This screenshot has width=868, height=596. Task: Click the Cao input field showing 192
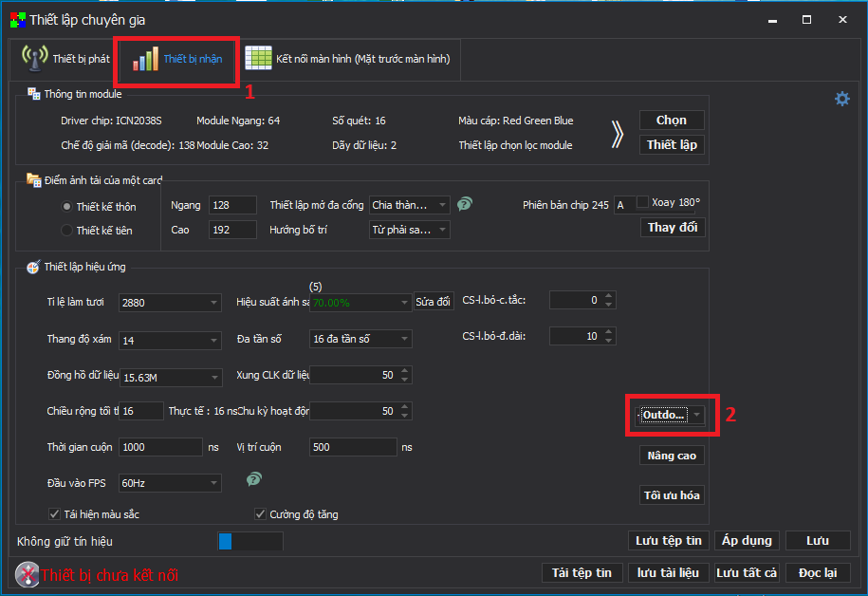click(232, 230)
